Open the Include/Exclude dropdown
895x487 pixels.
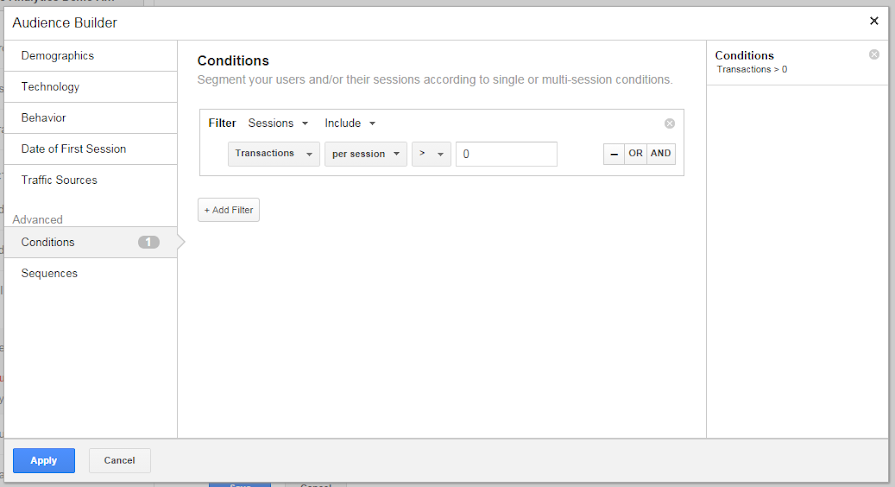350,123
